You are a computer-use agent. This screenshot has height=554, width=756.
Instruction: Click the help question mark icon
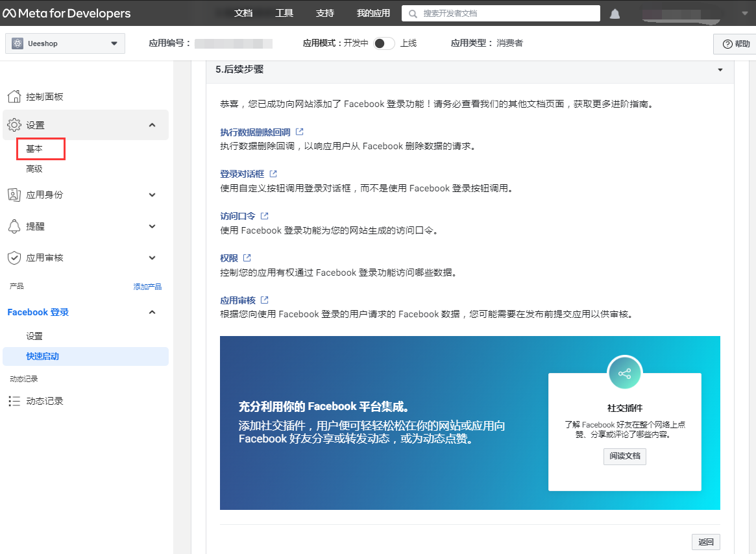(x=727, y=44)
